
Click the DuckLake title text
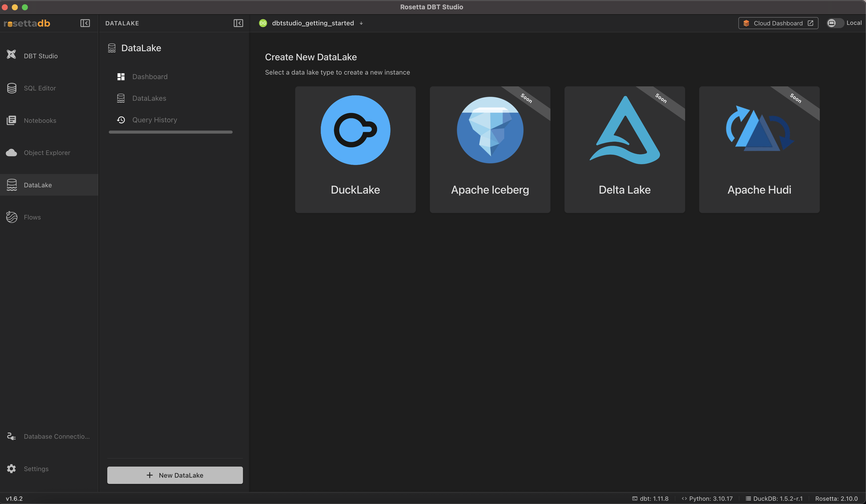(x=355, y=190)
